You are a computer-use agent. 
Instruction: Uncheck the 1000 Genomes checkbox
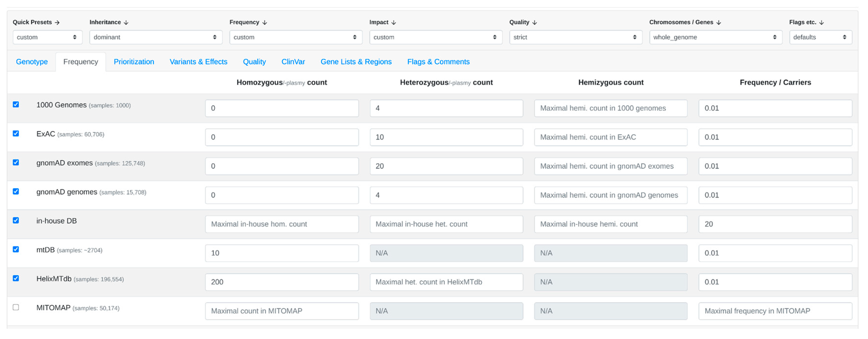[x=16, y=105]
